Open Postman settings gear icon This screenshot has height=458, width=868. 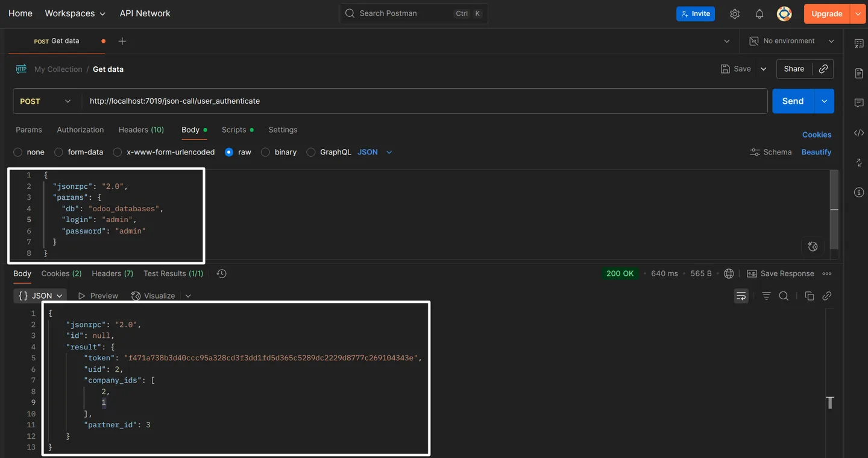pos(735,14)
